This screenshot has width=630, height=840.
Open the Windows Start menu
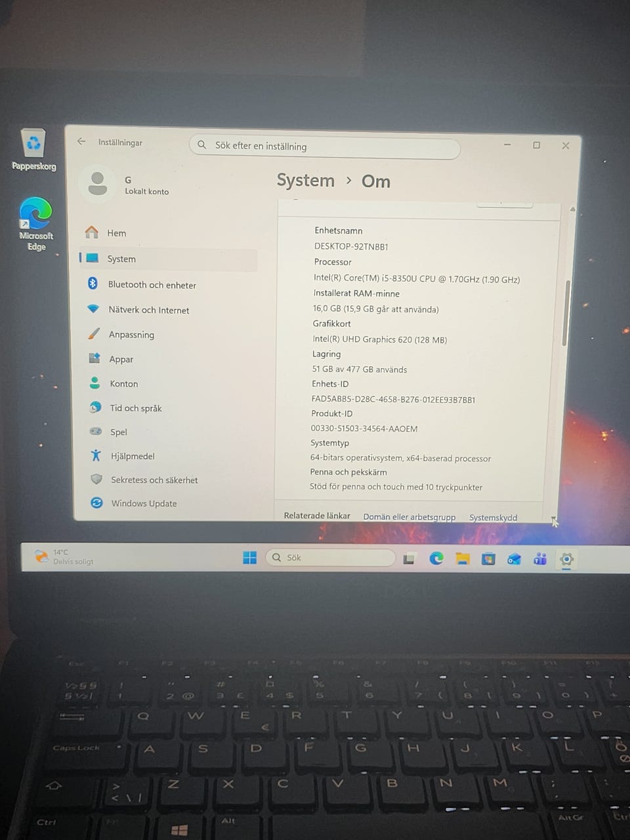coord(250,558)
